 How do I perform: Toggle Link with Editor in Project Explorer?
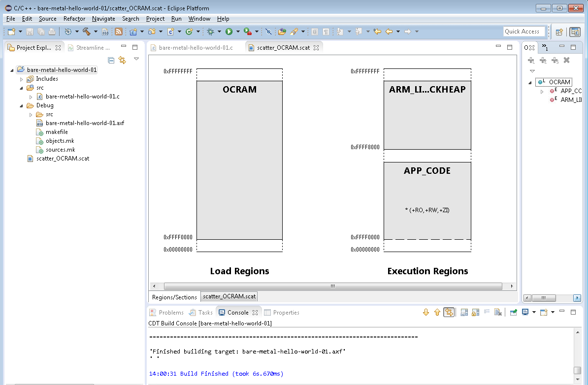(x=122, y=60)
